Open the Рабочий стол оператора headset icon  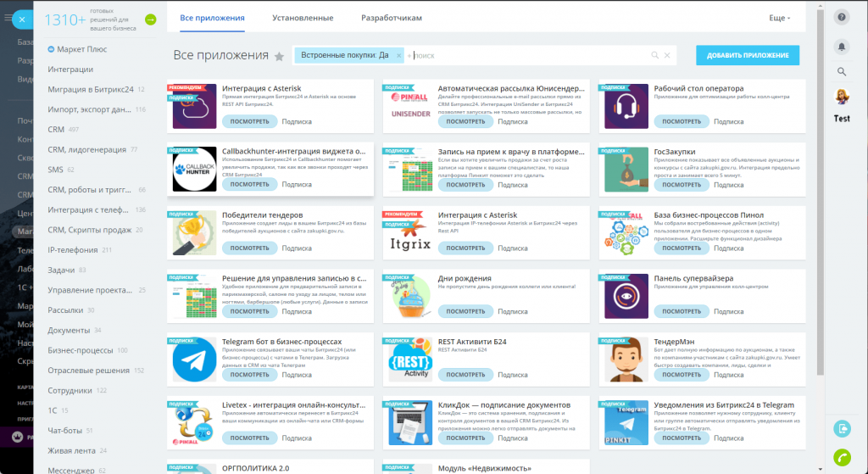[626, 106]
